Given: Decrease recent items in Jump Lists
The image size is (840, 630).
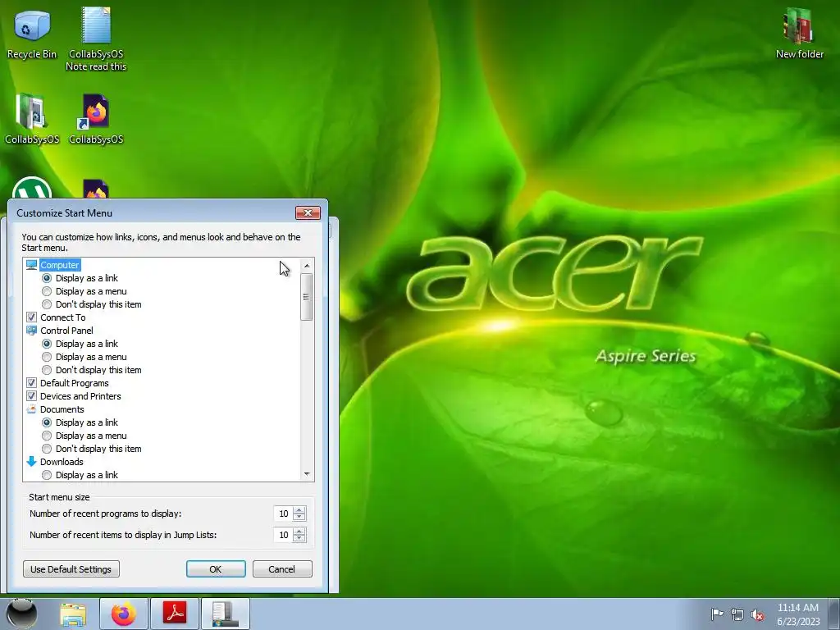Looking at the screenshot, I should pos(299,539).
